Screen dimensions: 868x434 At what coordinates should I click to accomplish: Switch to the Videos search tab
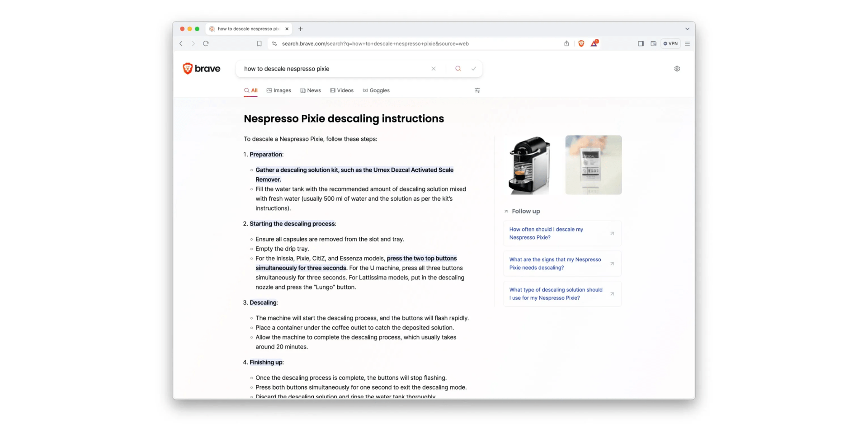click(x=342, y=90)
